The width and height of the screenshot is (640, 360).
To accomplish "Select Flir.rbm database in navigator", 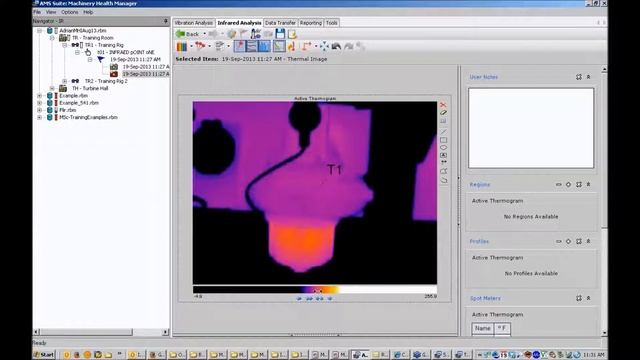I will tap(68, 110).
